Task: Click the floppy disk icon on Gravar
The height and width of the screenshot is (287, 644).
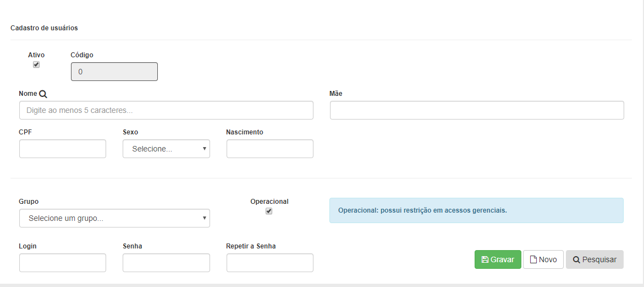Action: [x=485, y=259]
